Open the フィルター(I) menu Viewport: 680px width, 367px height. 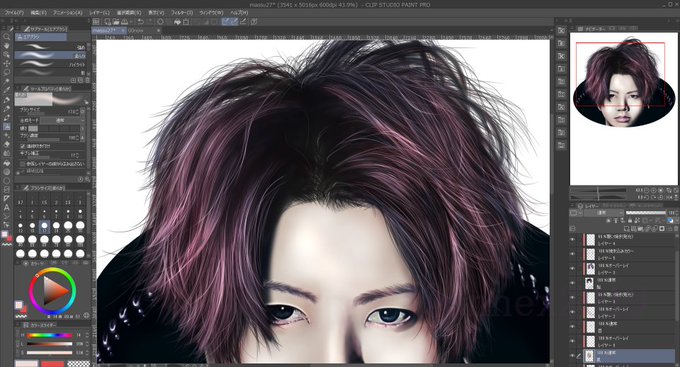coord(182,13)
